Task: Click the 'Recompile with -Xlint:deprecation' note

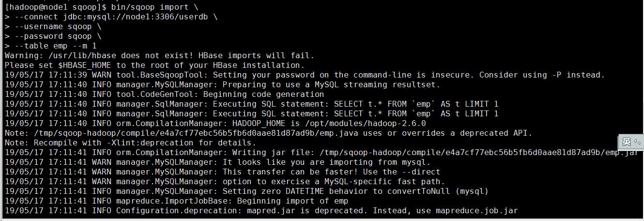Action: [x=131, y=143]
